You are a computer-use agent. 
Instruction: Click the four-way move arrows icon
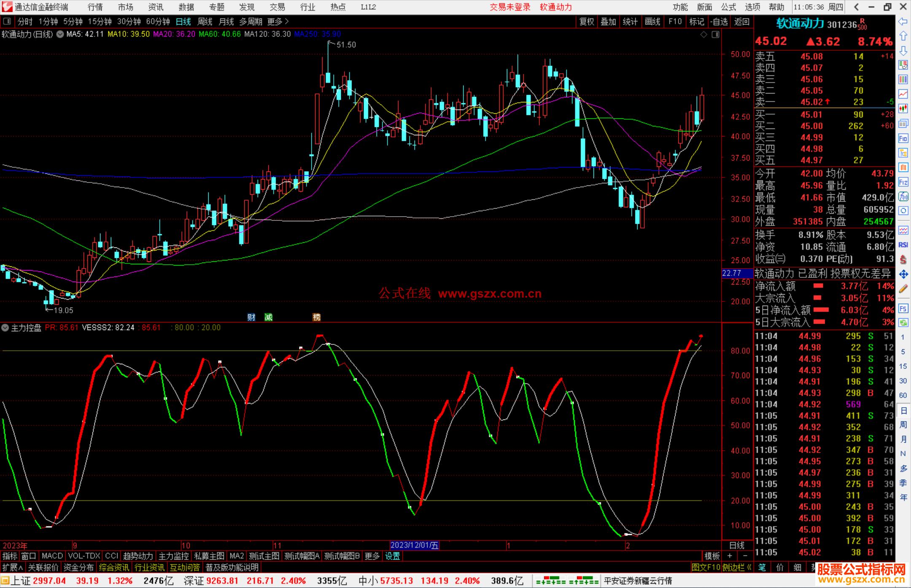(903, 274)
